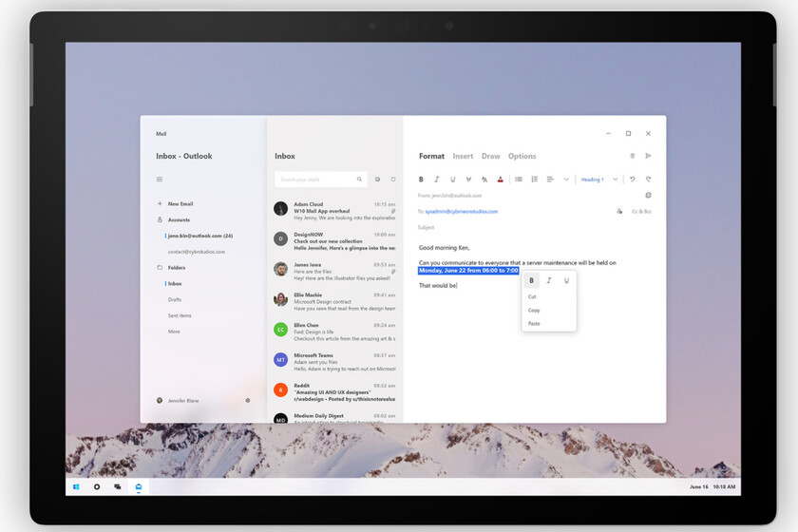
Task: Open the Heading 1 style dropdown
Action: (x=599, y=180)
